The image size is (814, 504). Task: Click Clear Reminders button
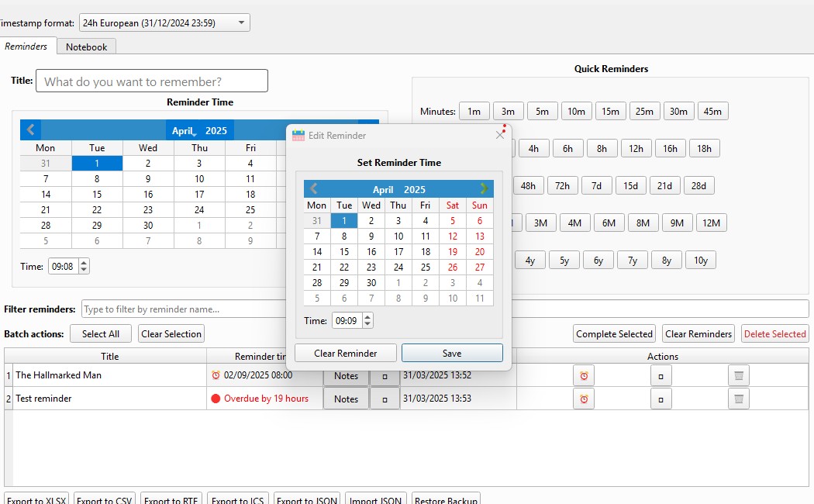tap(698, 333)
